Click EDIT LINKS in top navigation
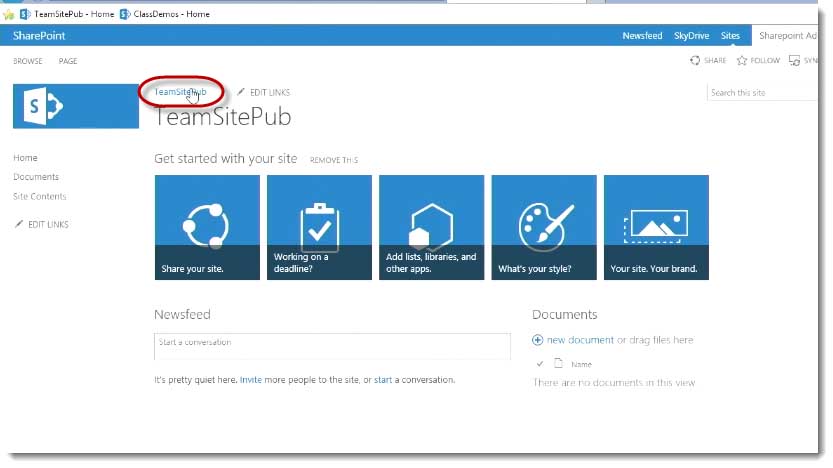Viewport: 833px width, 468px height. (270, 92)
